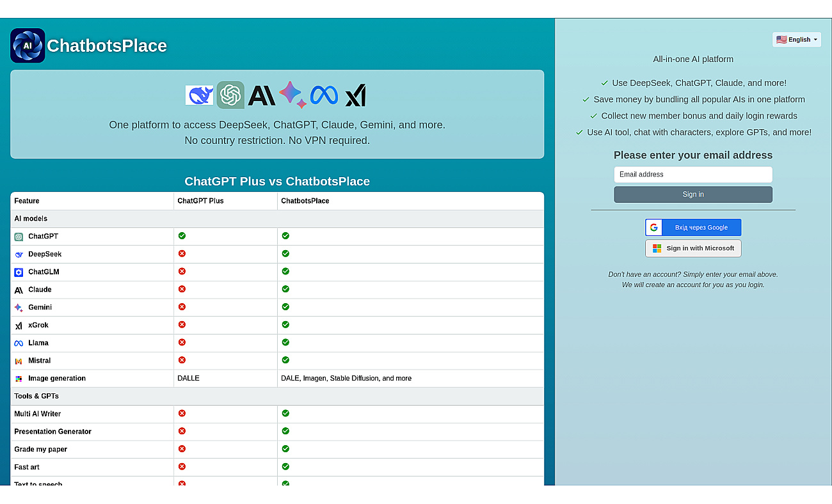Click the 'Tools & GPTs' section row
This screenshot has width=832, height=504.
(x=277, y=396)
